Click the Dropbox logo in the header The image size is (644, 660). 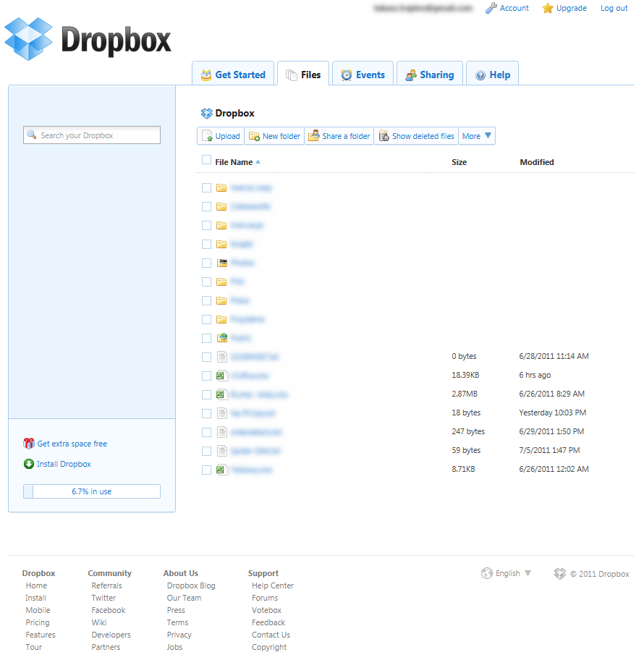click(88, 39)
